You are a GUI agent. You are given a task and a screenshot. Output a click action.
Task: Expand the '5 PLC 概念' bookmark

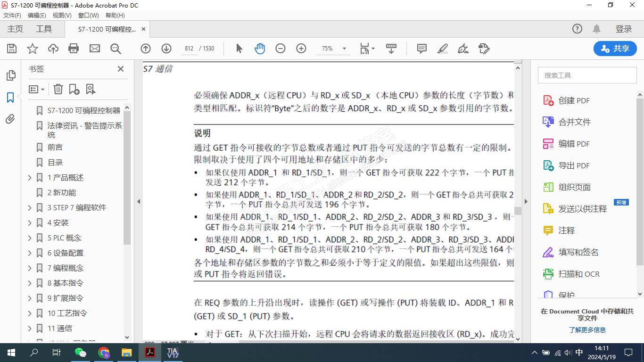coord(30,238)
